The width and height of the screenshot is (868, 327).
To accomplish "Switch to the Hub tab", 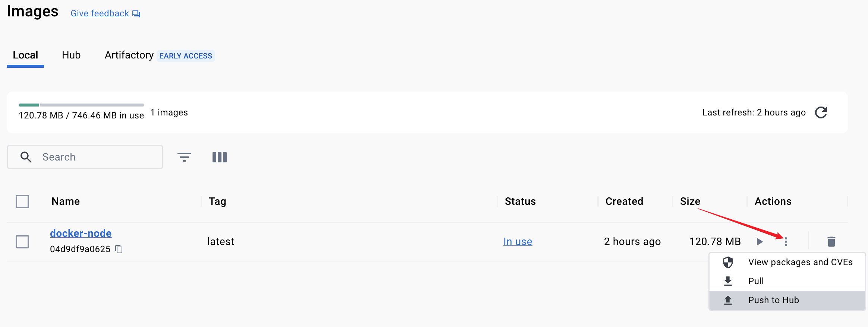I will point(71,55).
